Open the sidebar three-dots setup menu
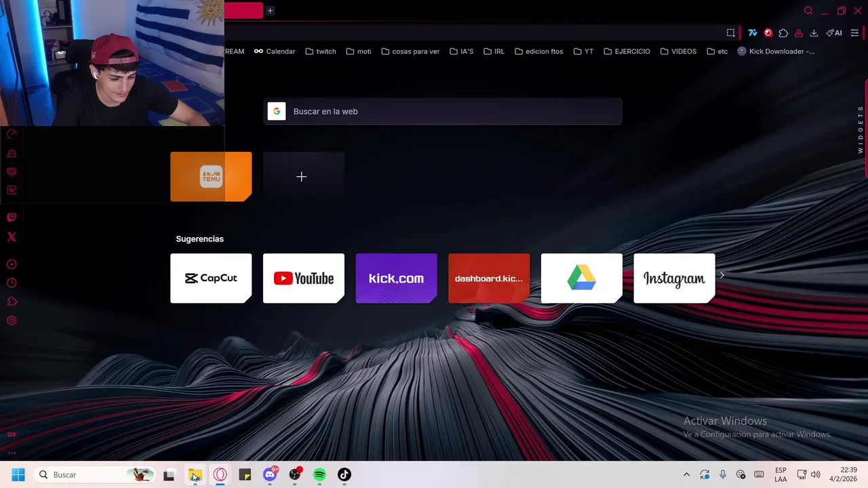Image resolution: width=868 pixels, height=488 pixels. 12,453
